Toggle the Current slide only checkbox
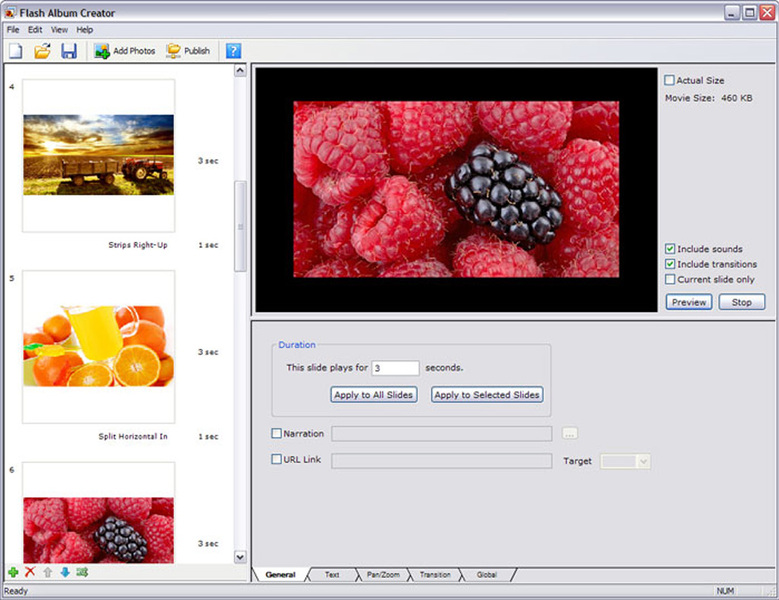 670,279
